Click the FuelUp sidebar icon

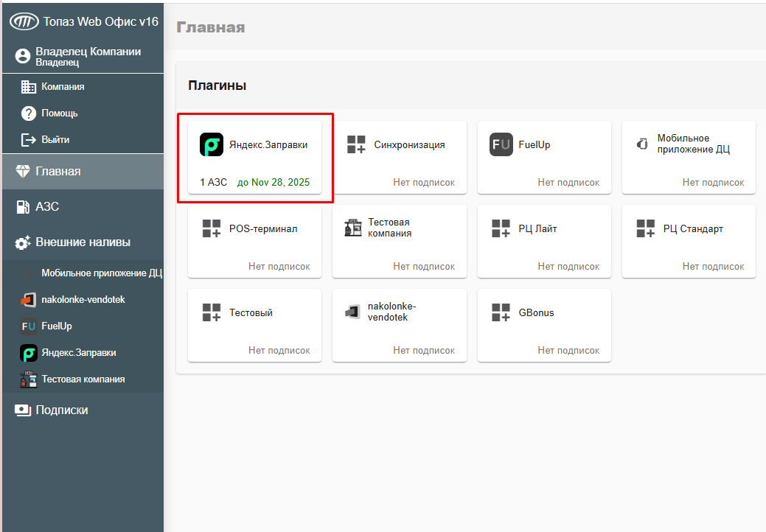pyautogui.click(x=28, y=326)
